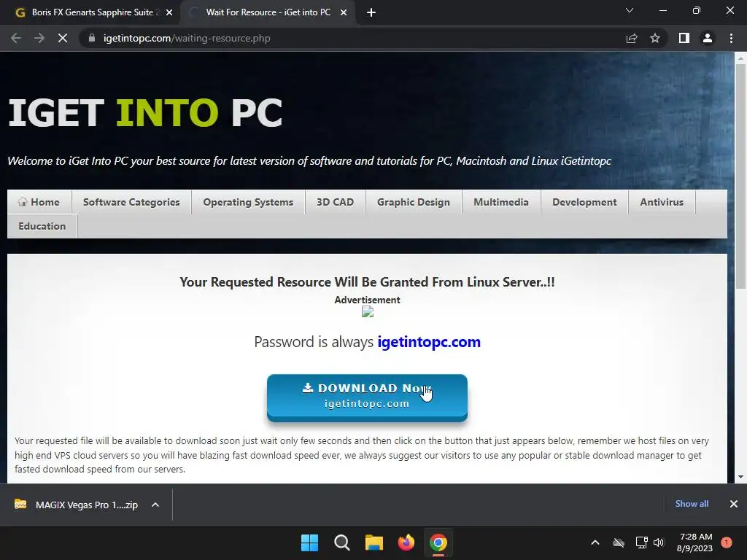The width and height of the screenshot is (747, 560).
Task: Open File Explorer from the taskbar
Action: (x=374, y=542)
